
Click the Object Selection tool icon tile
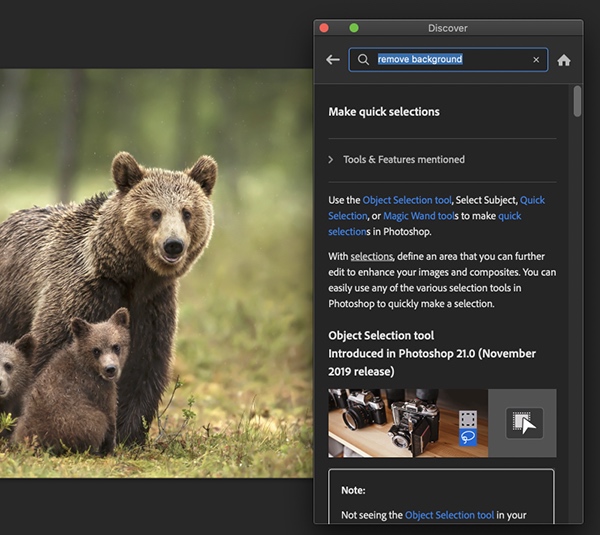524,423
